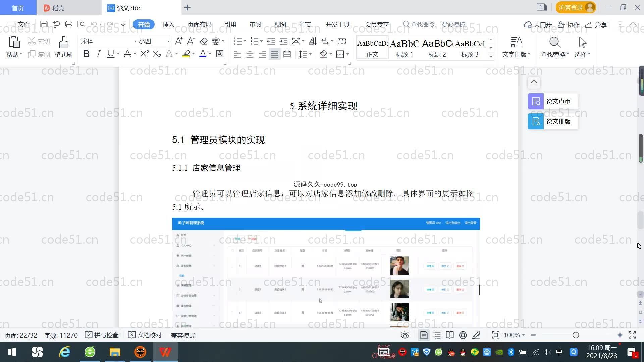Click the zoom slider handle
Image resolution: width=644 pixels, height=362 pixels.
tap(576, 335)
